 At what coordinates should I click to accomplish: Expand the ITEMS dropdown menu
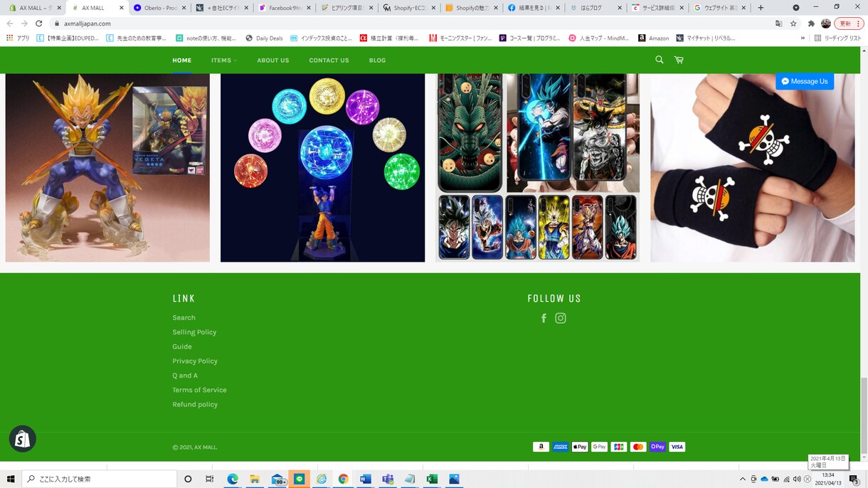(x=224, y=60)
